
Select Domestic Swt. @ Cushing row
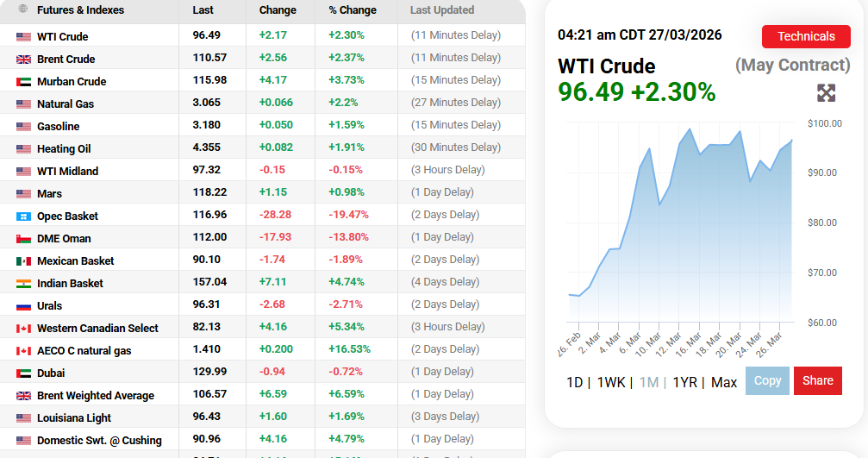[x=99, y=440]
